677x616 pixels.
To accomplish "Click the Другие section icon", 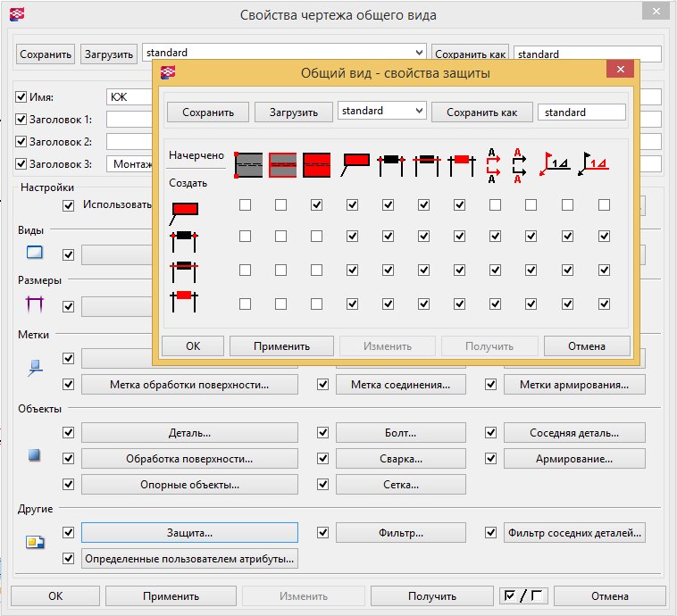I will pos(35,541).
